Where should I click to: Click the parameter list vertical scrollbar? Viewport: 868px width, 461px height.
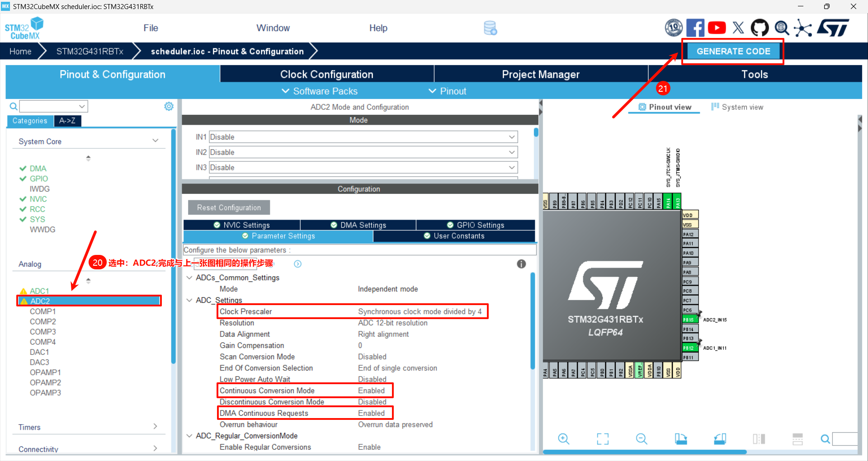(x=533, y=321)
